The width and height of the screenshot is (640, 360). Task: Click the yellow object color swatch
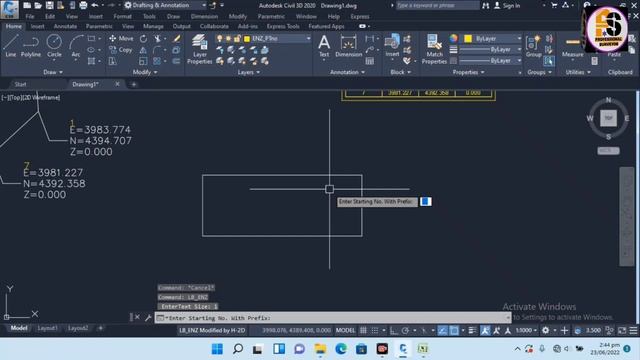468,38
